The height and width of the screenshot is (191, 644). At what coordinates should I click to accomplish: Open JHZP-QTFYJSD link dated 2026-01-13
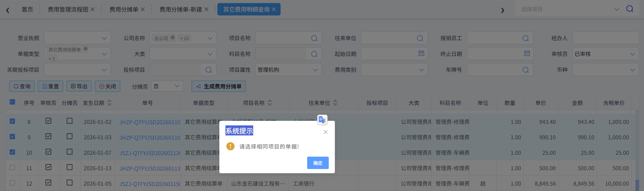(150, 168)
